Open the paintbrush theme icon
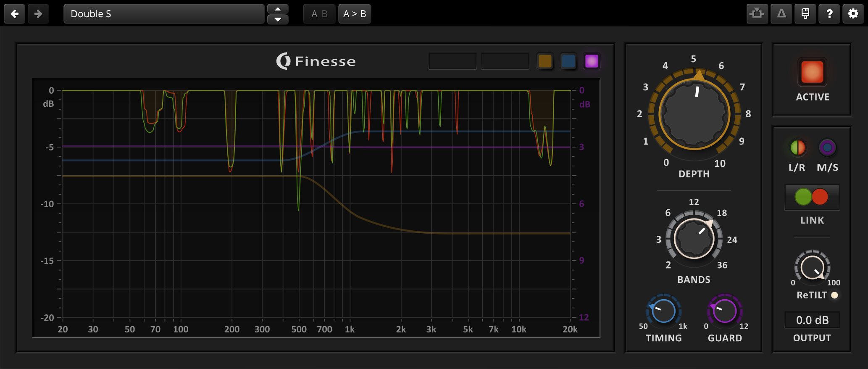 [805, 14]
